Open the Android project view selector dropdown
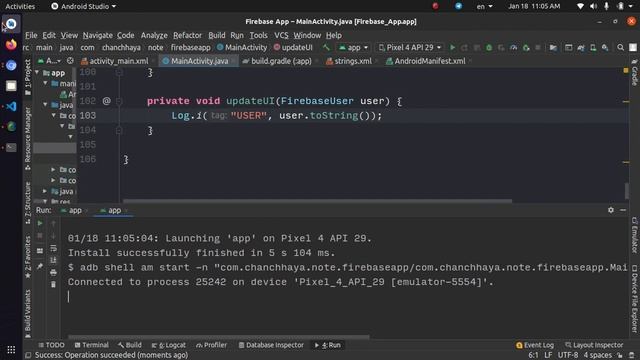640x360 pixels. [49, 61]
